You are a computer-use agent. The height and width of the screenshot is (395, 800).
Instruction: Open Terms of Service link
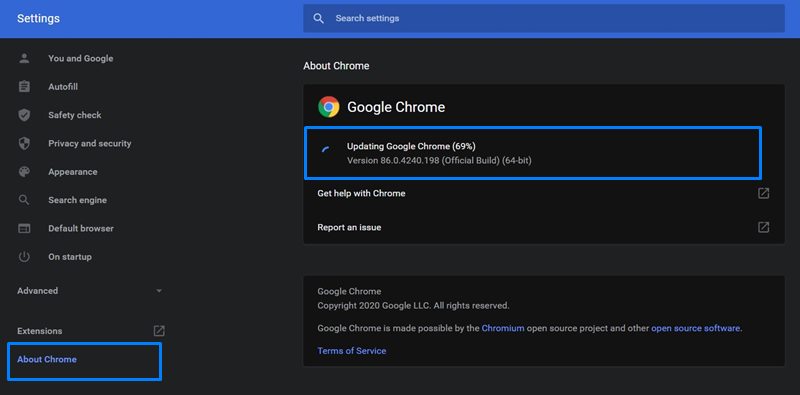[352, 351]
